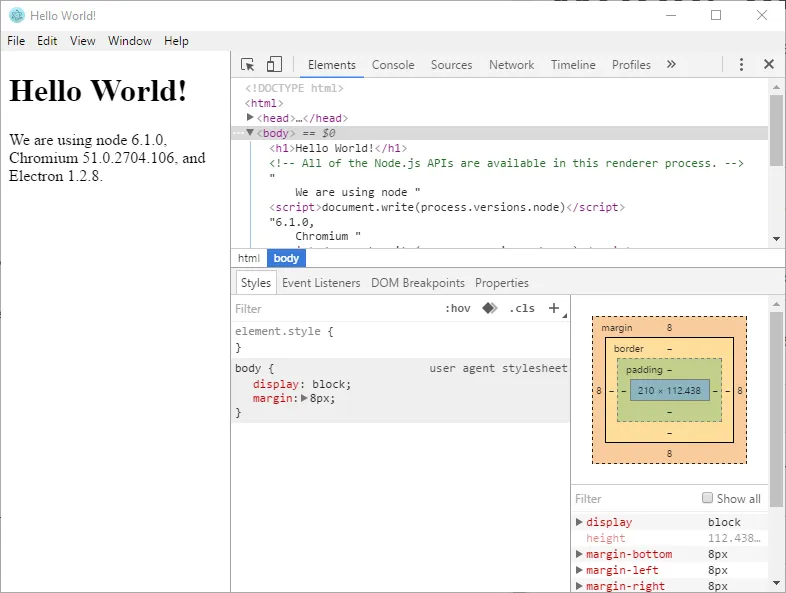Open the View menu
This screenshot has width=786, height=593.
(x=83, y=41)
